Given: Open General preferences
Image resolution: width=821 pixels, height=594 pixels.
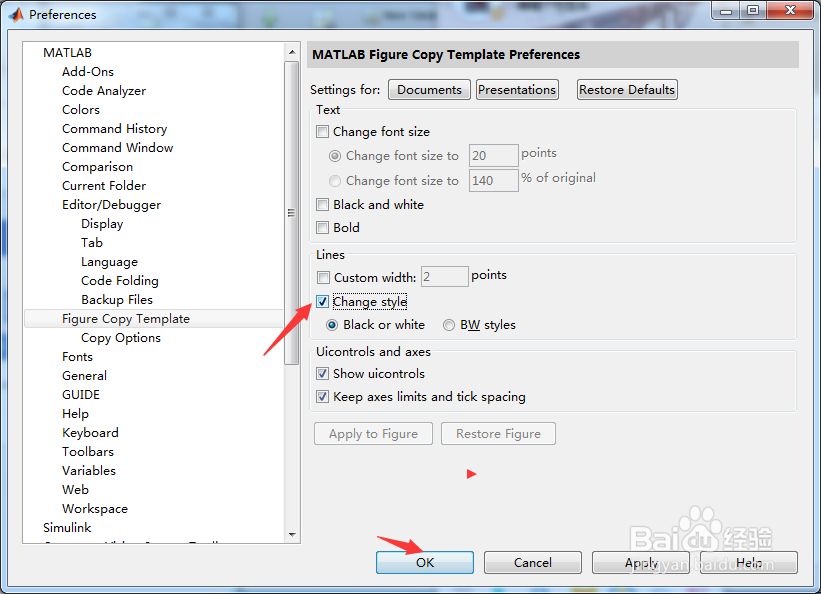Looking at the screenshot, I should 84,376.
